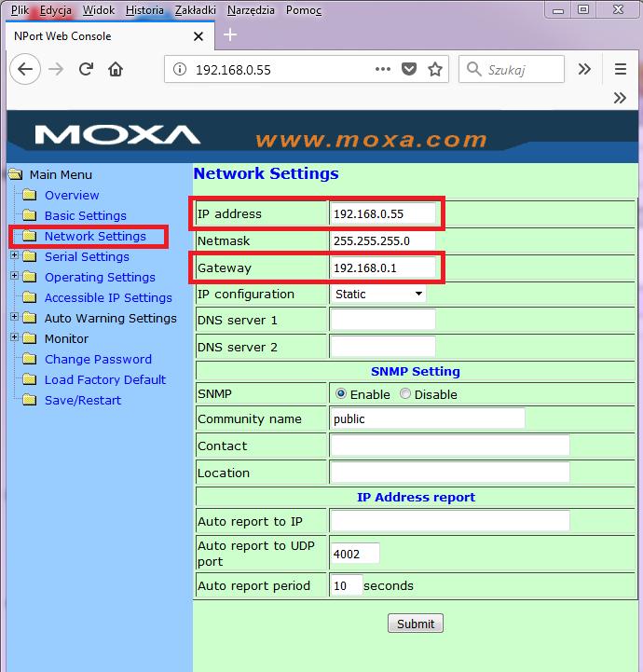This screenshot has height=672, width=643.
Task: Click the DNS server 2 field
Action: (x=383, y=347)
